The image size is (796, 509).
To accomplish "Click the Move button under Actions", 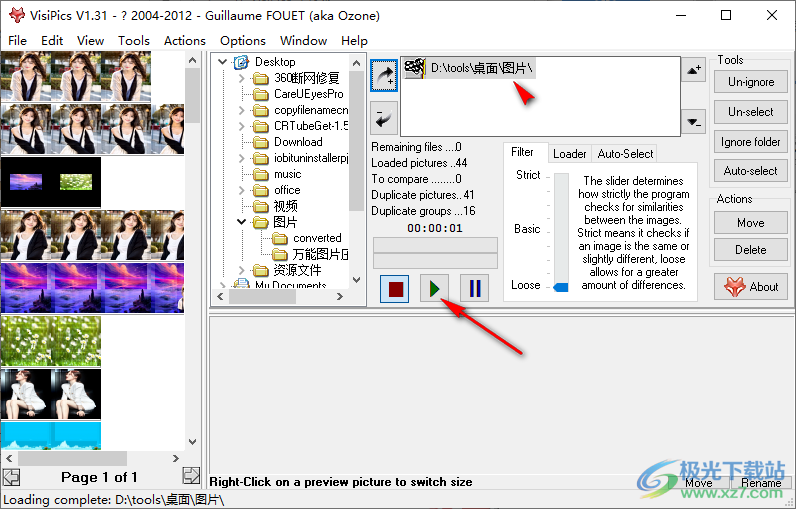I will (751, 223).
